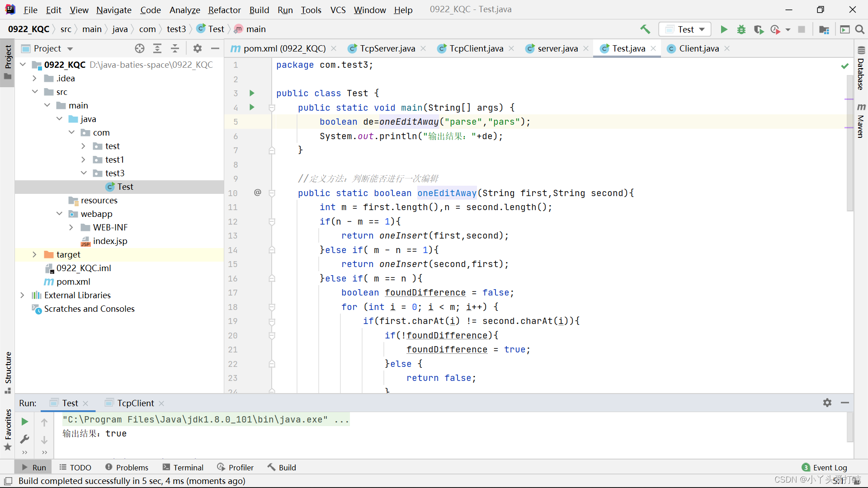868x488 pixels.
Task: Collapse All in Project panel
Action: tap(175, 48)
